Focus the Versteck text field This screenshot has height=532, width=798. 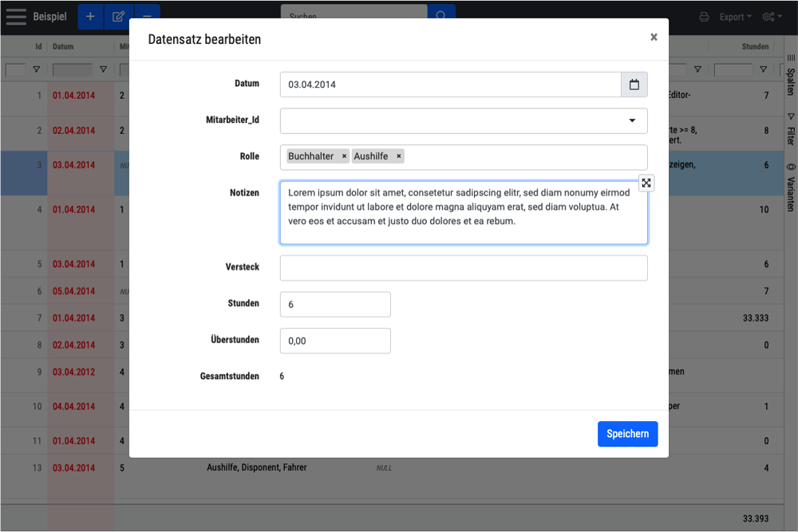464,268
